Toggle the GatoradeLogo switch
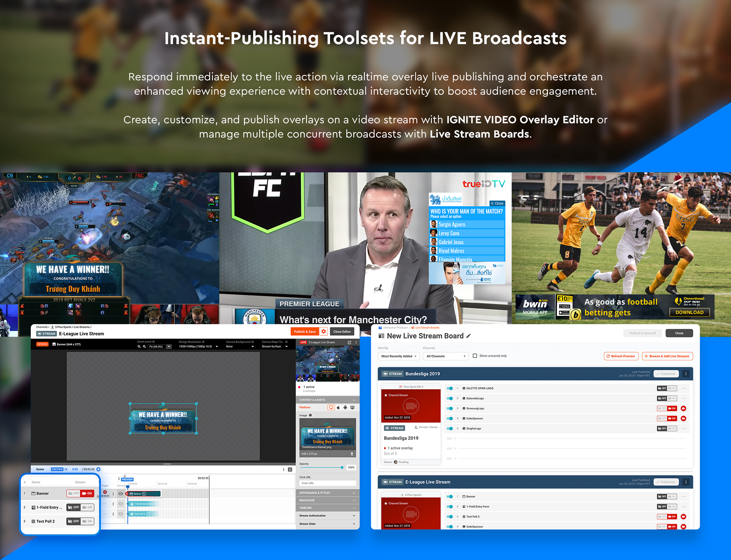731x560 pixels. pyautogui.click(x=450, y=398)
